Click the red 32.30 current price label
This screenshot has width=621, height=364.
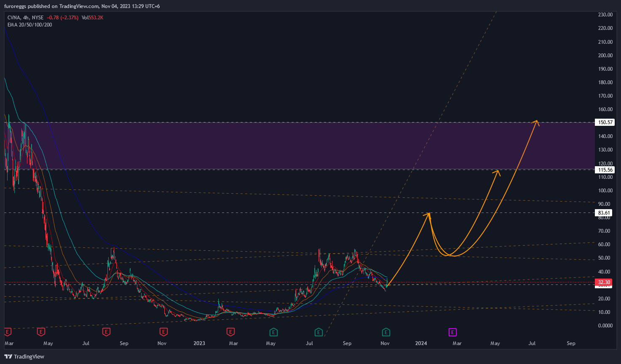[x=604, y=282]
